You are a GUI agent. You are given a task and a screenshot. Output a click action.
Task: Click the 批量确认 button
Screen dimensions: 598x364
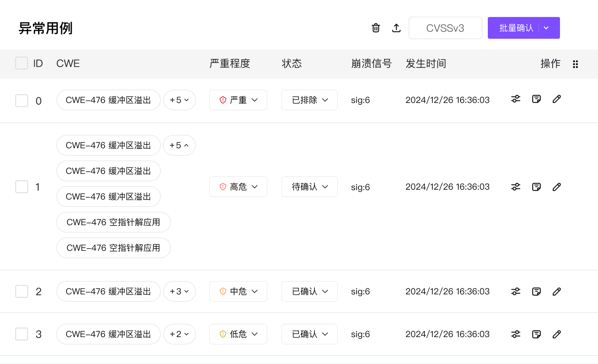(516, 28)
